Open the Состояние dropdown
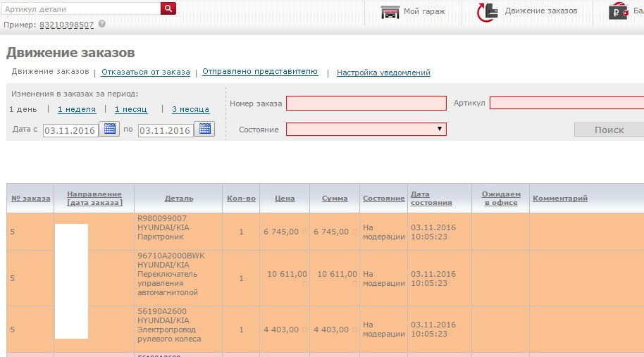The width and height of the screenshot is (644, 357). (x=366, y=130)
